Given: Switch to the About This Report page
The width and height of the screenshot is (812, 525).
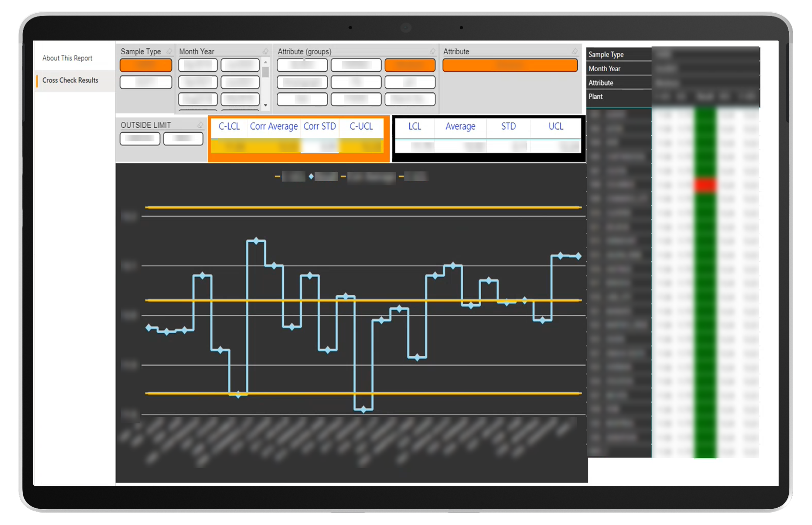Looking at the screenshot, I should coord(67,58).
